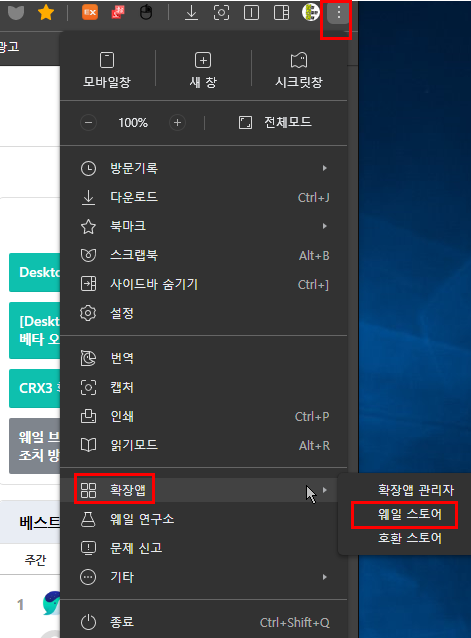
Task: Open 다운로드 downloads menu item
Action: tap(203, 197)
